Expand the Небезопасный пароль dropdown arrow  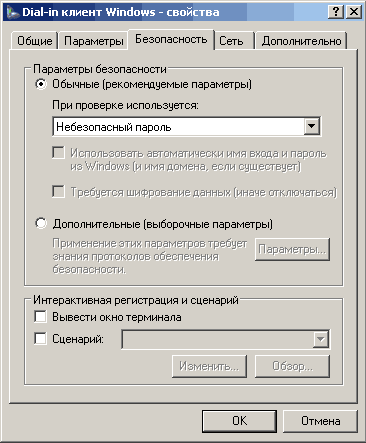(312, 126)
